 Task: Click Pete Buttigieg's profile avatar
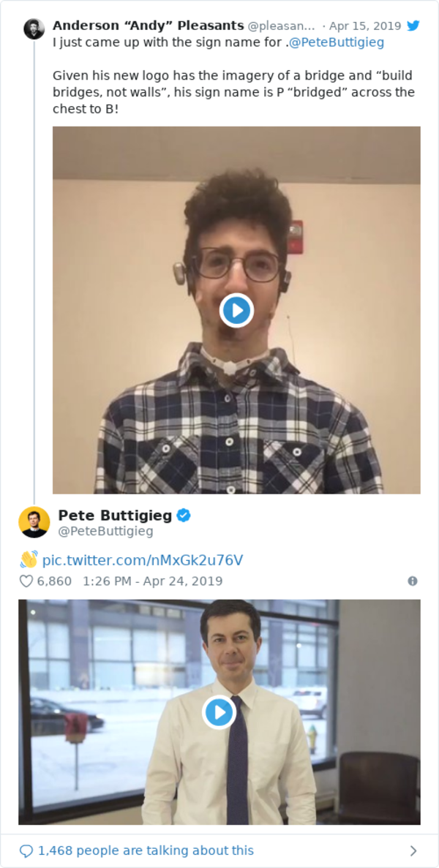point(34,522)
